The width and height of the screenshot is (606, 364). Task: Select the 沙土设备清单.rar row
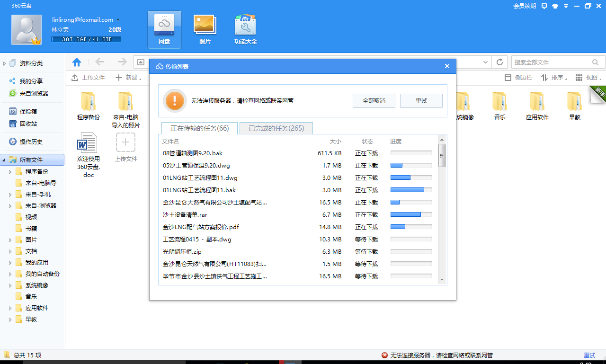[x=298, y=214]
